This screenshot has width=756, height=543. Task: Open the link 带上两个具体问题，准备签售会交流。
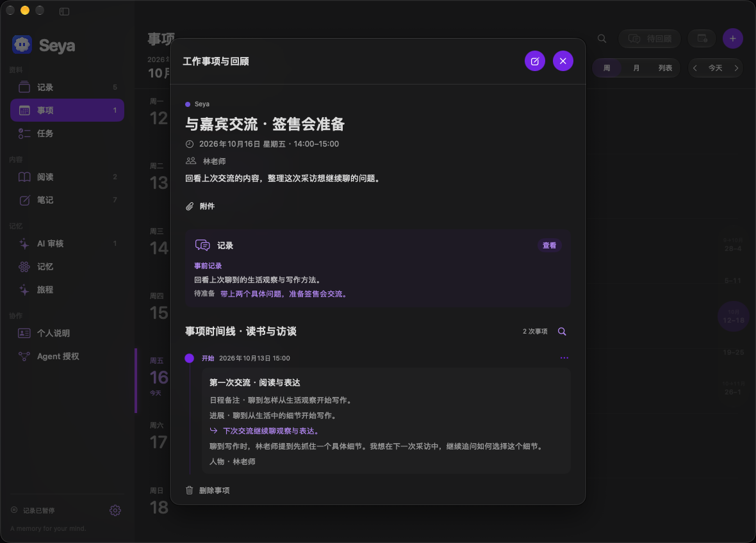284,294
